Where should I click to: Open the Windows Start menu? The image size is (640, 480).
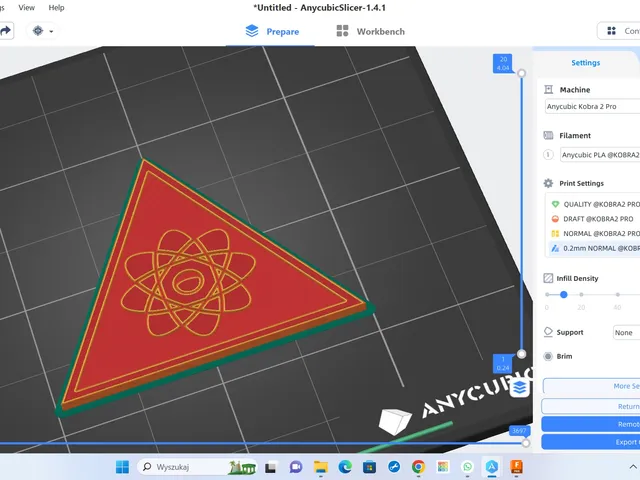coord(122,467)
